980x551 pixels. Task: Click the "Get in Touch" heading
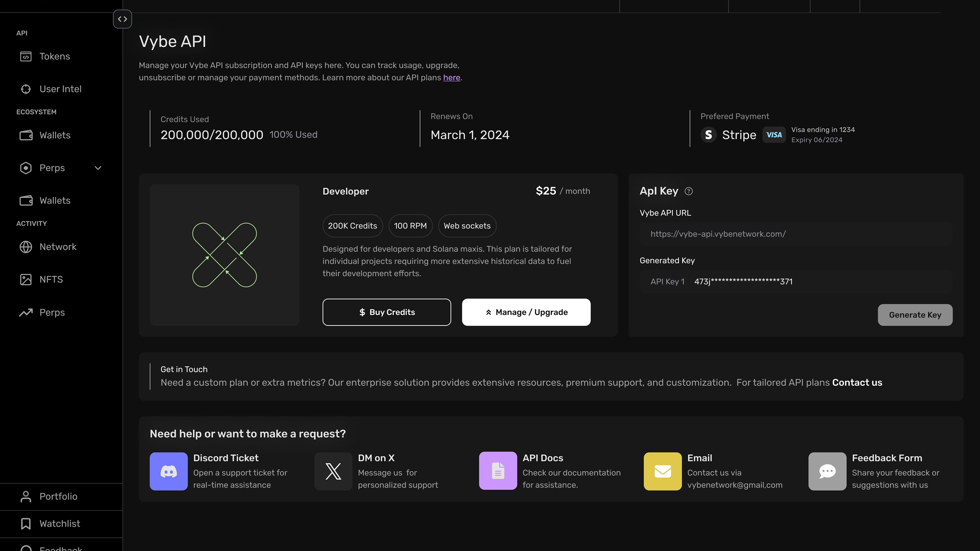tap(184, 370)
